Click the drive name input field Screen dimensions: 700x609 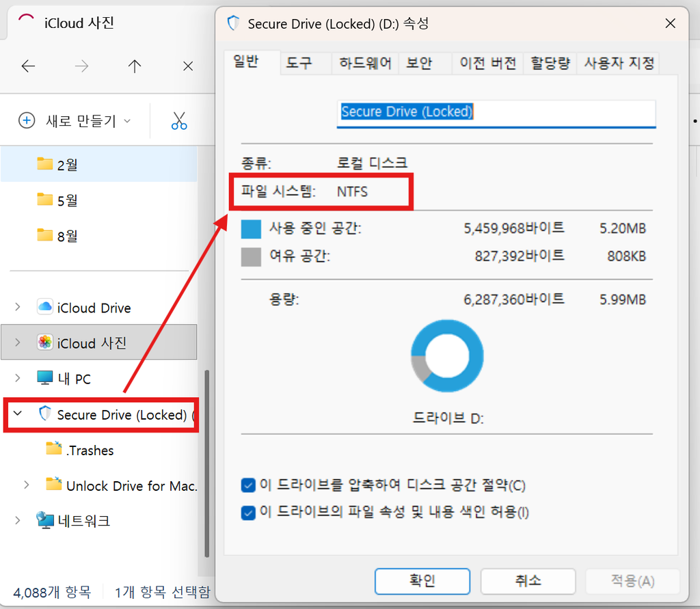(x=496, y=114)
